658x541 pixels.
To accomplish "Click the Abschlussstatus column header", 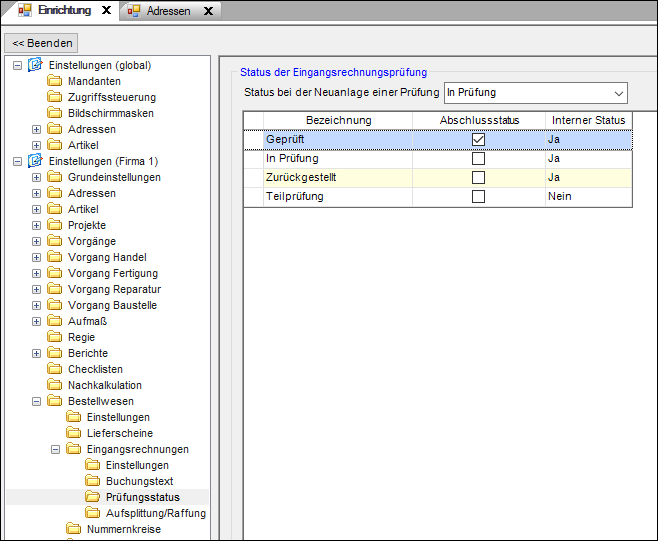I will point(479,120).
